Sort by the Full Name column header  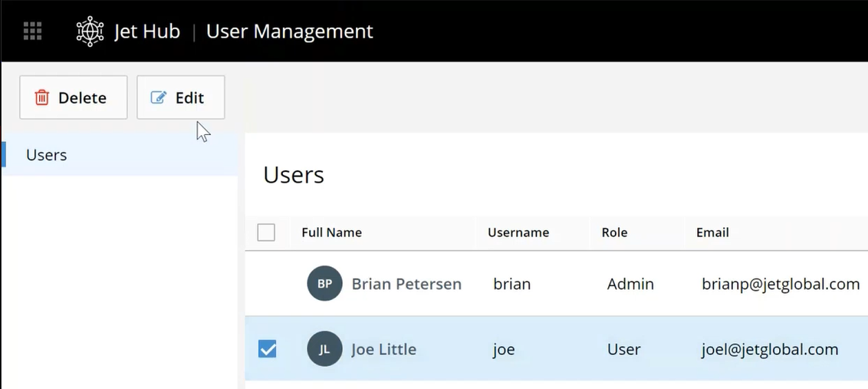coord(331,232)
